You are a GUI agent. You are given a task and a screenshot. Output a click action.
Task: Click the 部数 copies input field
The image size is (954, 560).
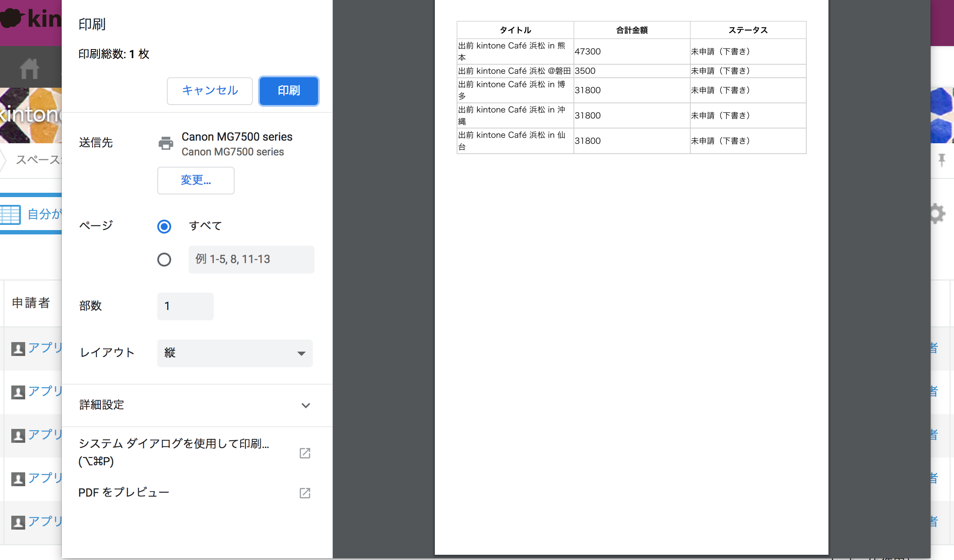coord(185,306)
